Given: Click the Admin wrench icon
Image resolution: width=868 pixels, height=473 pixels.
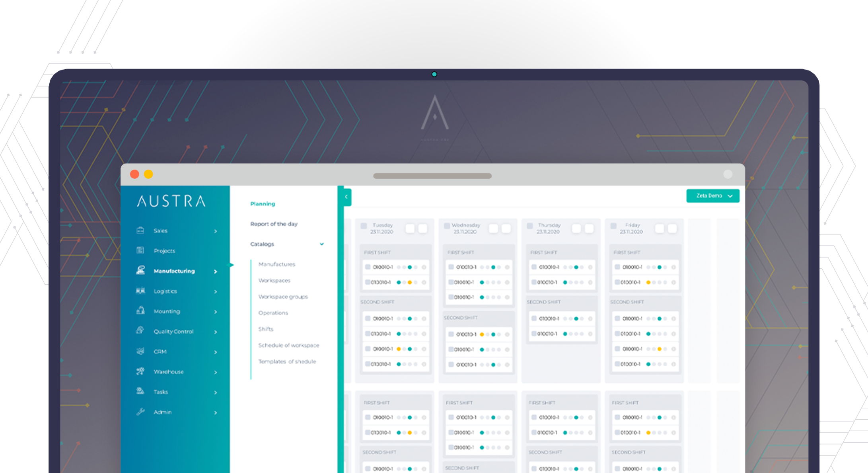Looking at the screenshot, I should 140,412.
